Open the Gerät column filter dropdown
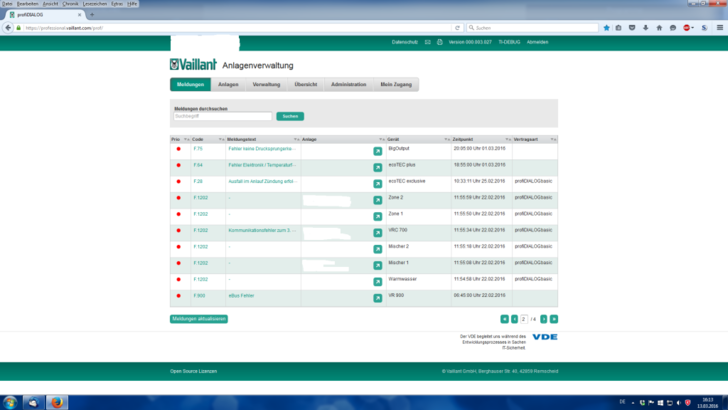Screen dimensions: 728x410 point(445,139)
